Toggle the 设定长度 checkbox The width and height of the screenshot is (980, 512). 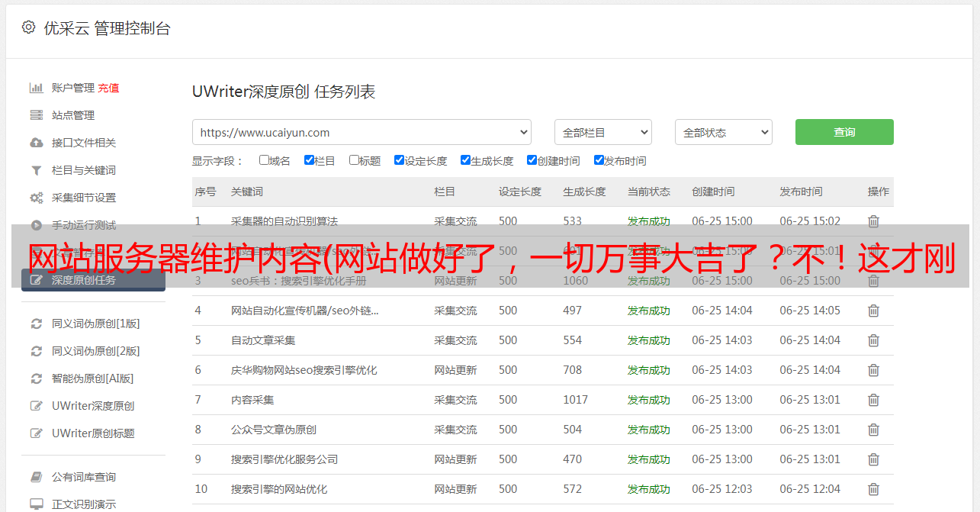[399, 160]
